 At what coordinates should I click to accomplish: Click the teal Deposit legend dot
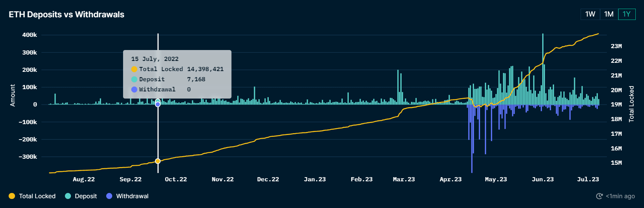[68, 196]
